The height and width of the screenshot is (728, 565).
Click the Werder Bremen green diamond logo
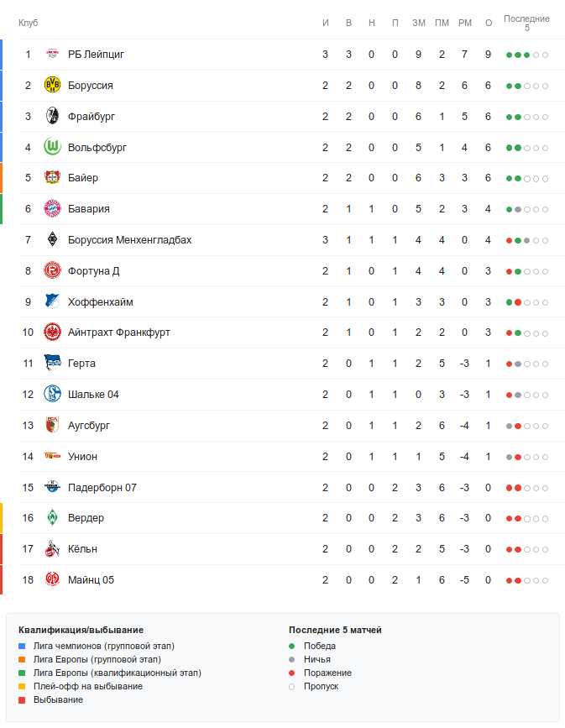click(x=53, y=518)
